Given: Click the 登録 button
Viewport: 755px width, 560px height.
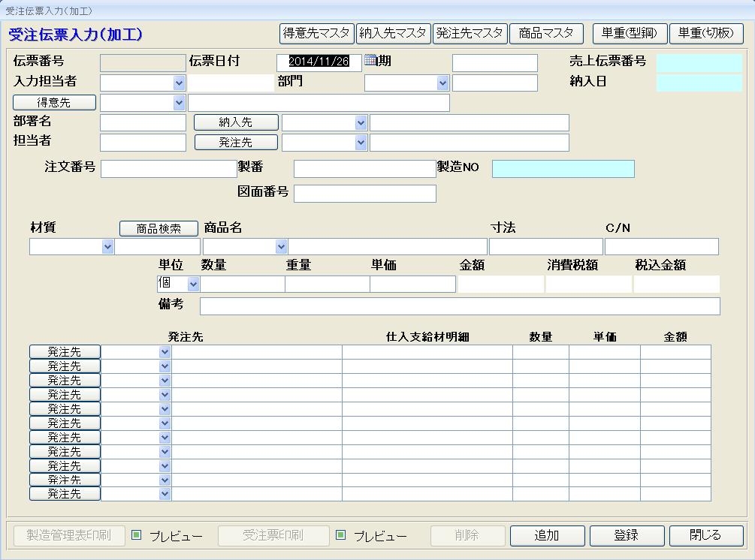Looking at the screenshot, I should tap(627, 535).
